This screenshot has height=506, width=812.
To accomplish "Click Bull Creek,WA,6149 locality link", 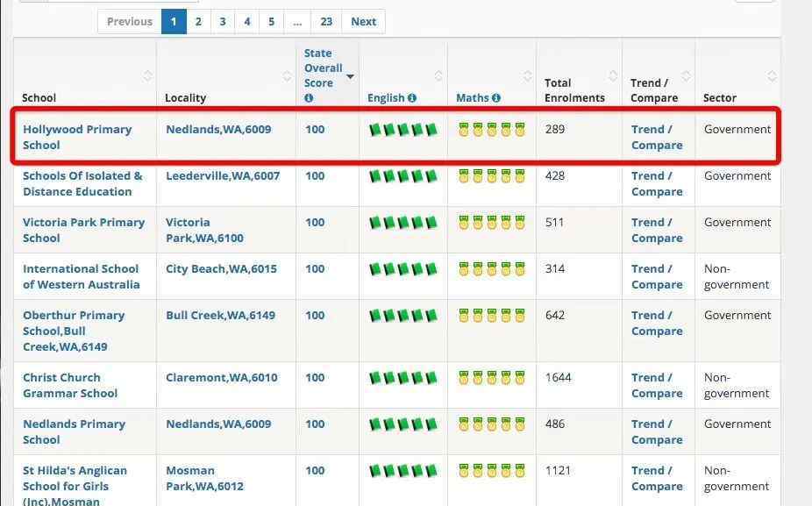I will 220,316.
